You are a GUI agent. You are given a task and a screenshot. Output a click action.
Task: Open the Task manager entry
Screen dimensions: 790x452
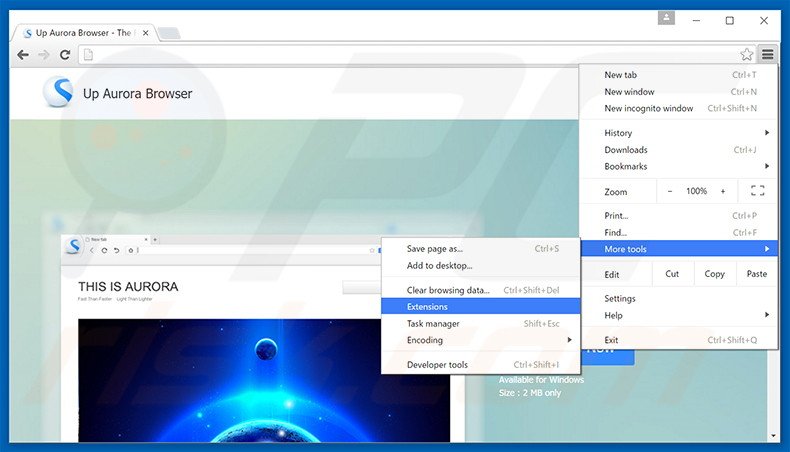[481, 324]
